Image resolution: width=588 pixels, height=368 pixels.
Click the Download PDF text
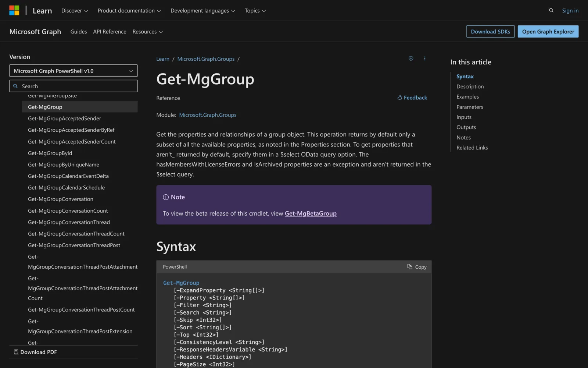[x=39, y=352]
